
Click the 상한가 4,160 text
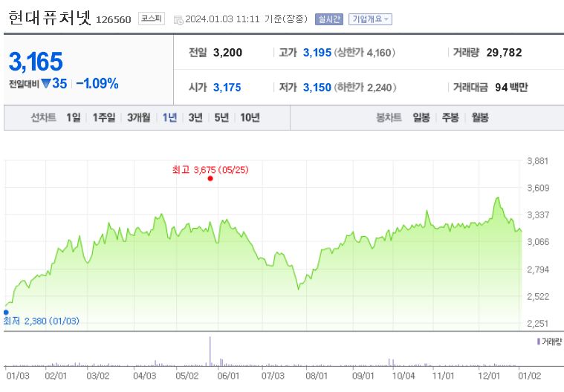click(x=365, y=53)
